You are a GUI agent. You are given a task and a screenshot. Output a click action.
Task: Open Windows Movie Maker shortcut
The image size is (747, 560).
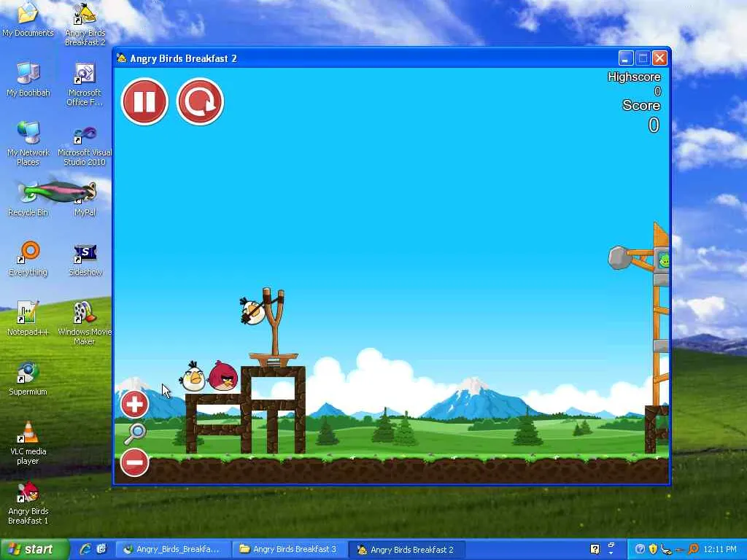point(85,323)
